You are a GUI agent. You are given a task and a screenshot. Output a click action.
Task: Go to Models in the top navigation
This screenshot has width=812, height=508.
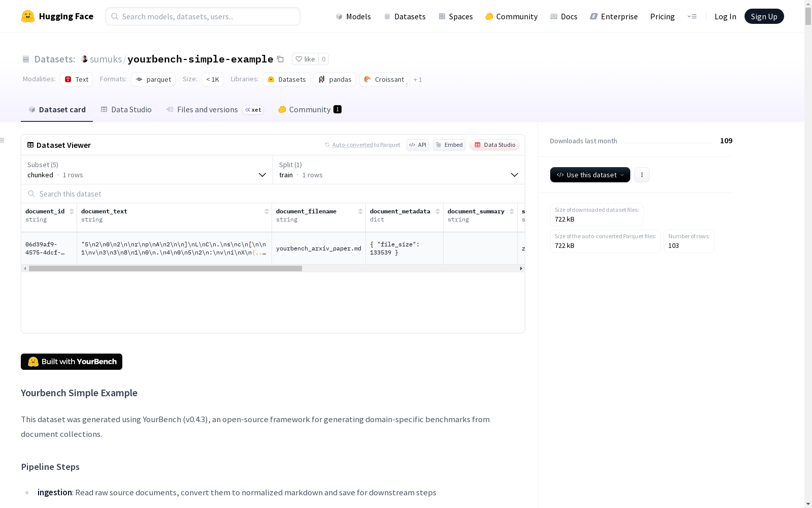(x=353, y=16)
